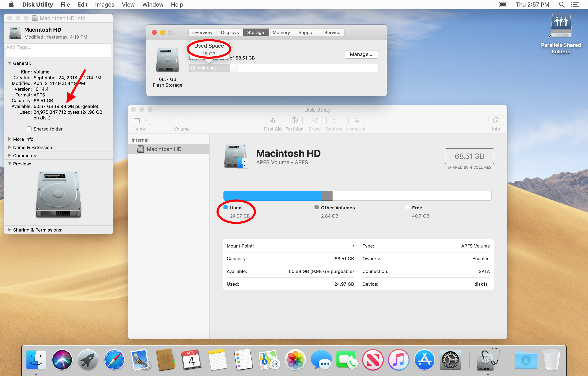Click the 68.51 GB capacity box
This screenshot has width=588, height=376.
469,156
